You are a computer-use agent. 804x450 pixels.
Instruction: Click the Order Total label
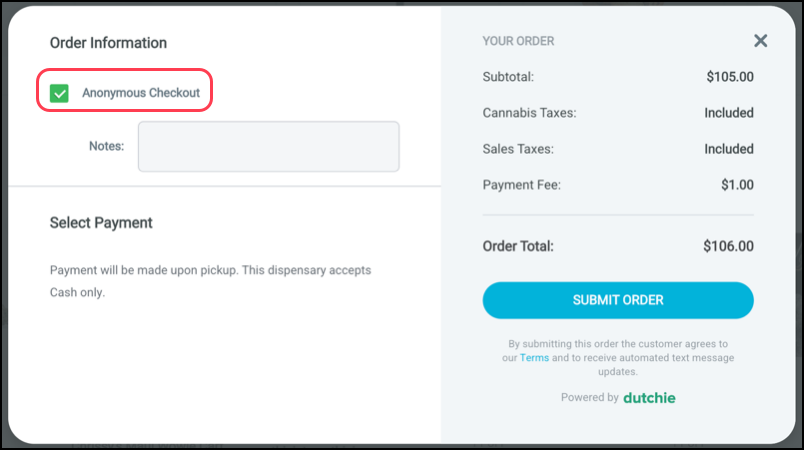[518, 246]
